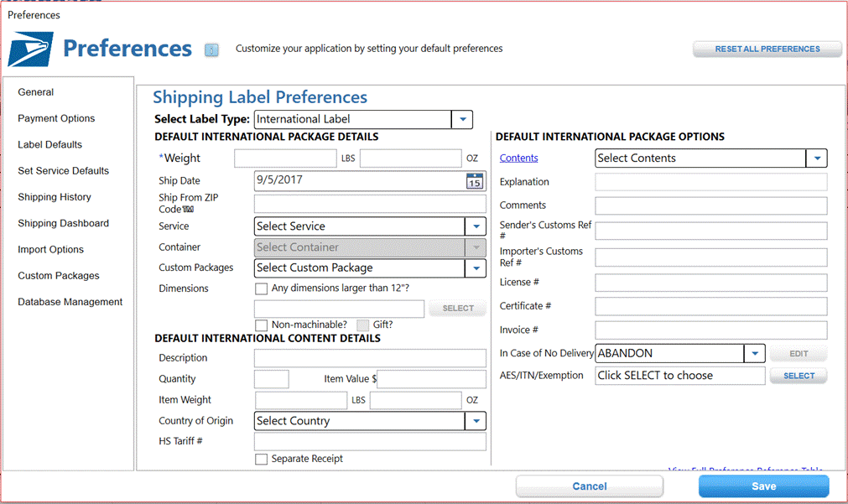The width and height of the screenshot is (848, 504).
Task: Click the Ship From ZIP Code field
Action: pos(370,204)
